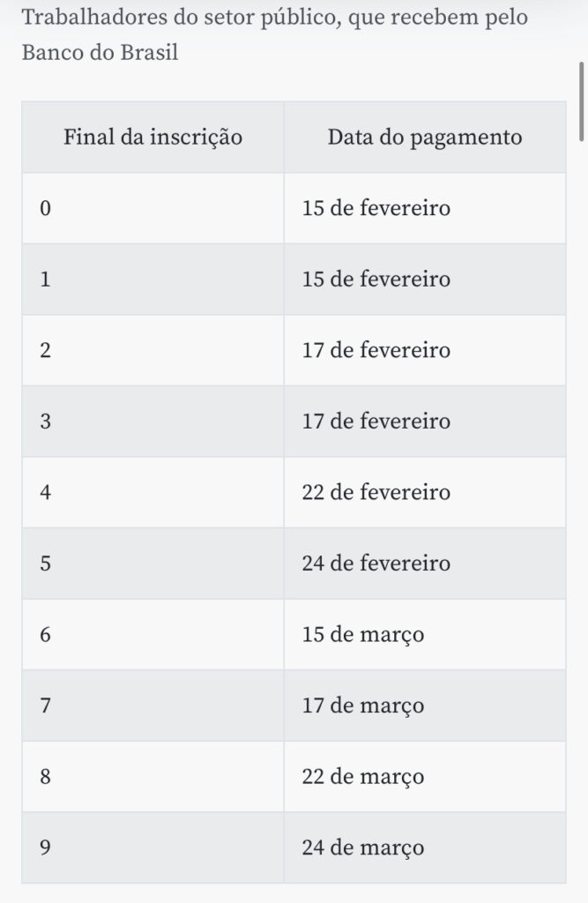Click the "22 de fevereiro" date cell
The width and height of the screenshot is (588, 903).
click(x=424, y=492)
